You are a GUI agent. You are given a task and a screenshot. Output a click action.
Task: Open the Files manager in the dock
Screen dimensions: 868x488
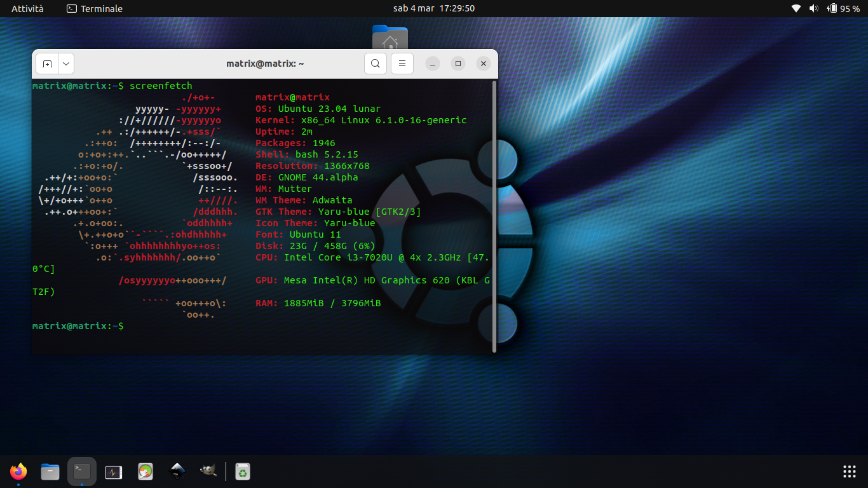coord(50,471)
